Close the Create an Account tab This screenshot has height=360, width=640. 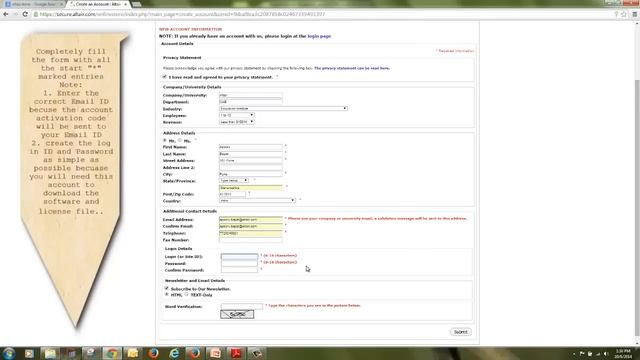(126, 4)
